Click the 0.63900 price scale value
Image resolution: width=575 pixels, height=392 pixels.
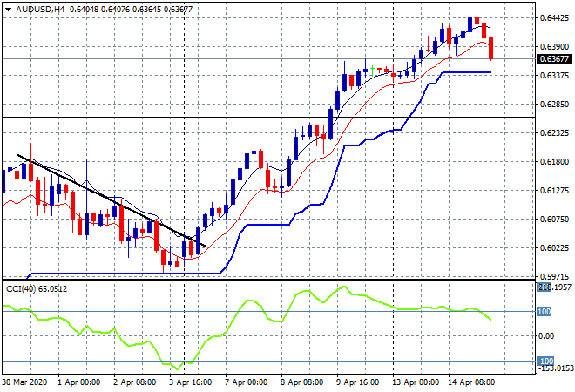[x=554, y=46]
